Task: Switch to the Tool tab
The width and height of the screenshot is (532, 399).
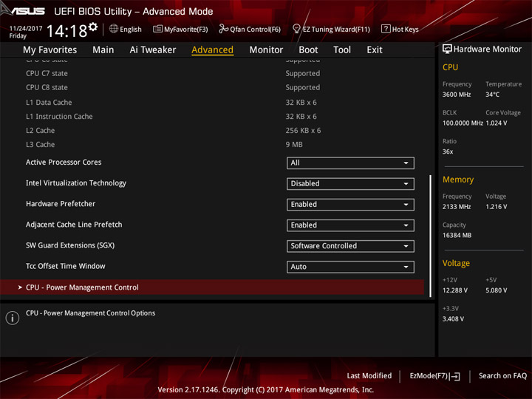Action: click(x=342, y=50)
